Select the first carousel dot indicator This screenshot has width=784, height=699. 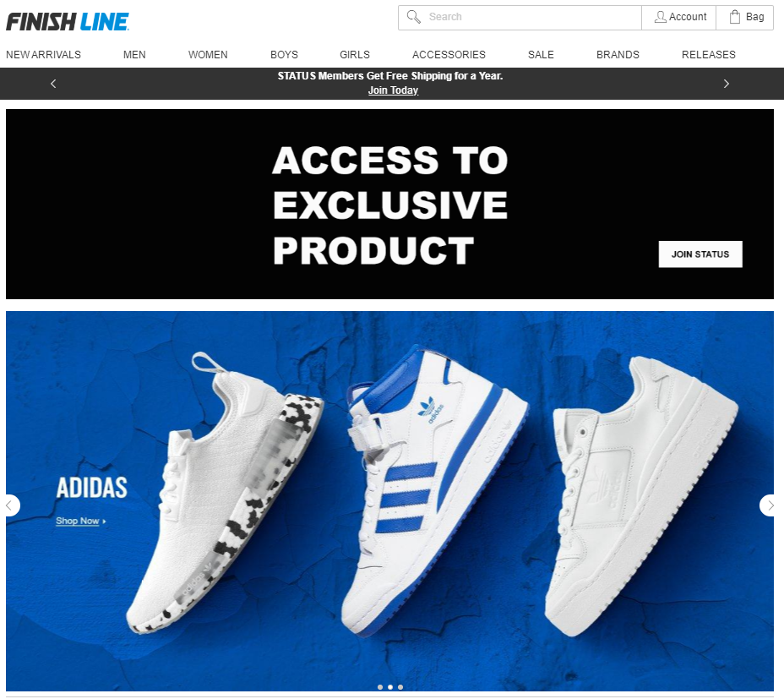(380, 687)
